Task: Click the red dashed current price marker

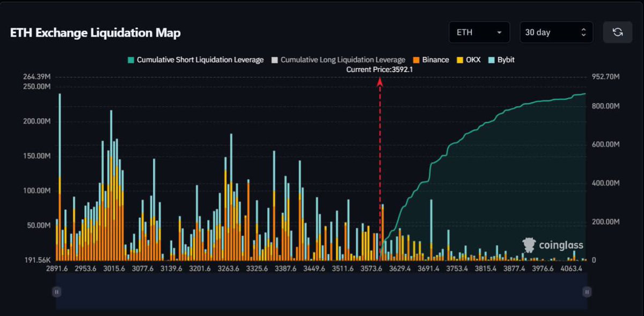Action: point(380,161)
